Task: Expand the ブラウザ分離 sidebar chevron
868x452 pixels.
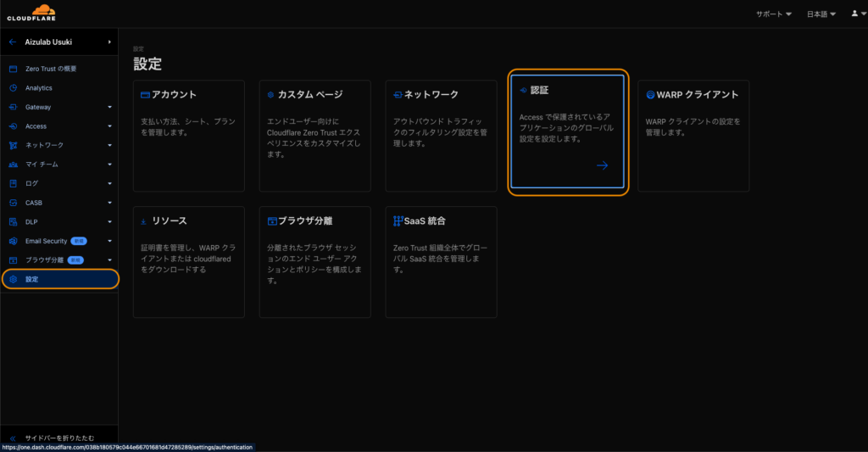Action: click(x=109, y=260)
